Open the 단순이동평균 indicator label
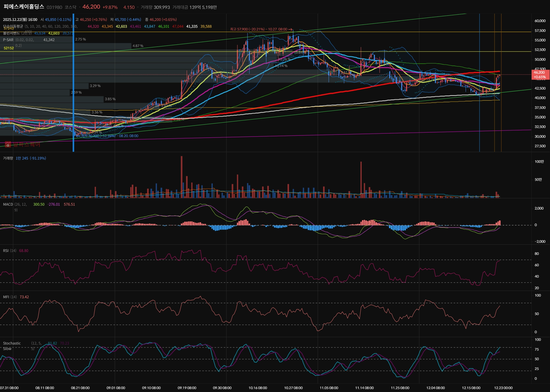The height and width of the screenshot is (392, 550). click(x=13, y=26)
